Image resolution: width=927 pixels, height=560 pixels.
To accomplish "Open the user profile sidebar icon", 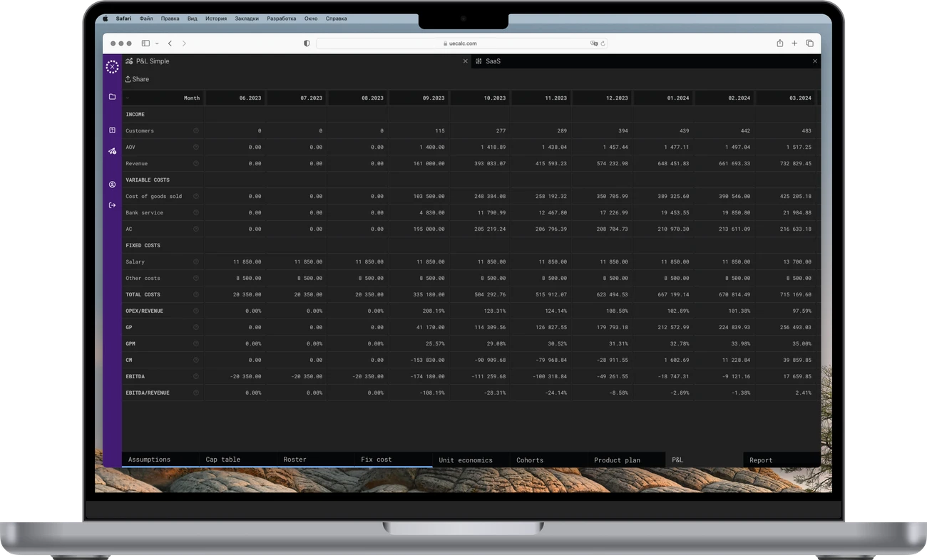I will click(x=112, y=185).
